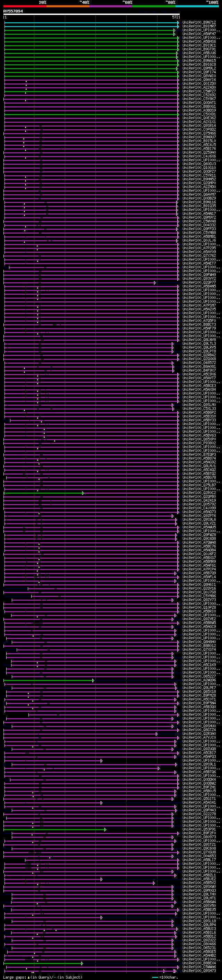Image resolution: width=222 pixels, height=980 pixels.
Task: Select hit label UniRef100_P93802
Action: point(199,443)
